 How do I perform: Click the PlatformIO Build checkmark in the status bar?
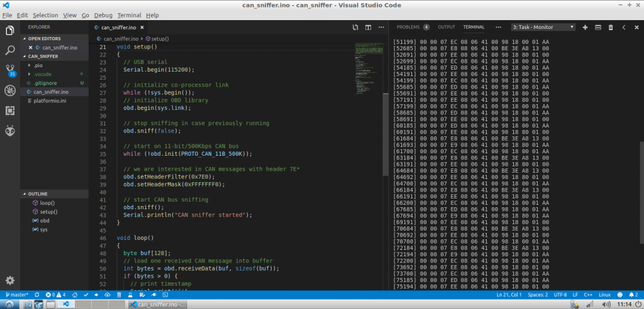click(86, 295)
